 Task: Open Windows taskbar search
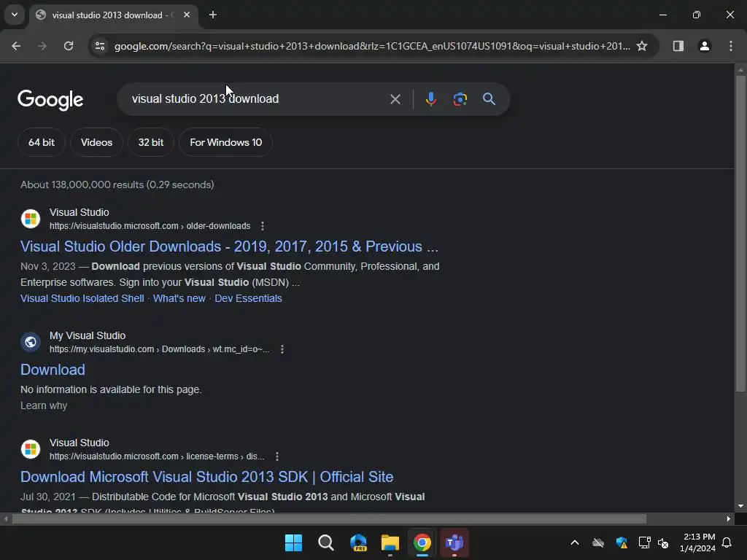click(326, 542)
